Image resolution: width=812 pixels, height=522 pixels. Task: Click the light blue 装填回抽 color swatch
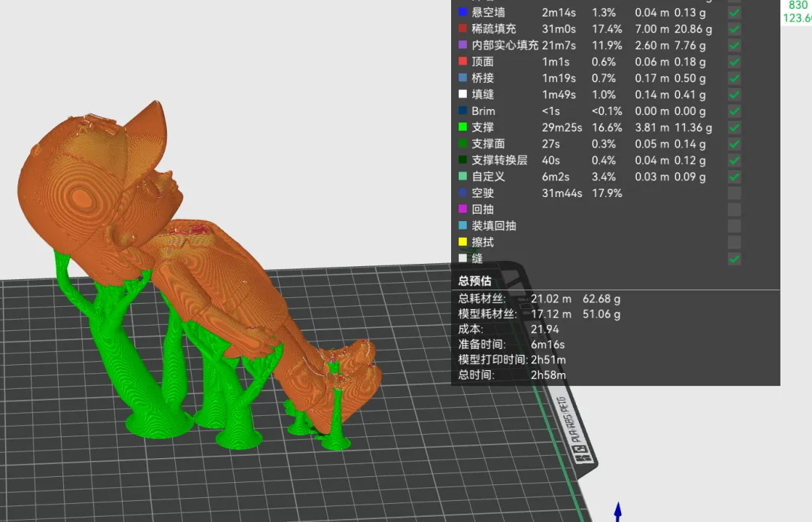pyautogui.click(x=462, y=225)
